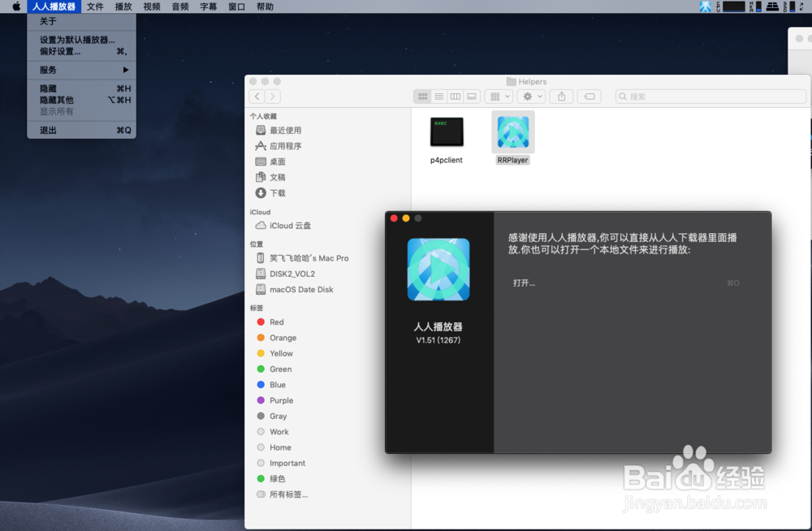Click the back arrow in Finder toolbar
Image resolution: width=812 pixels, height=531 pixels.
(x=257, y=97)
